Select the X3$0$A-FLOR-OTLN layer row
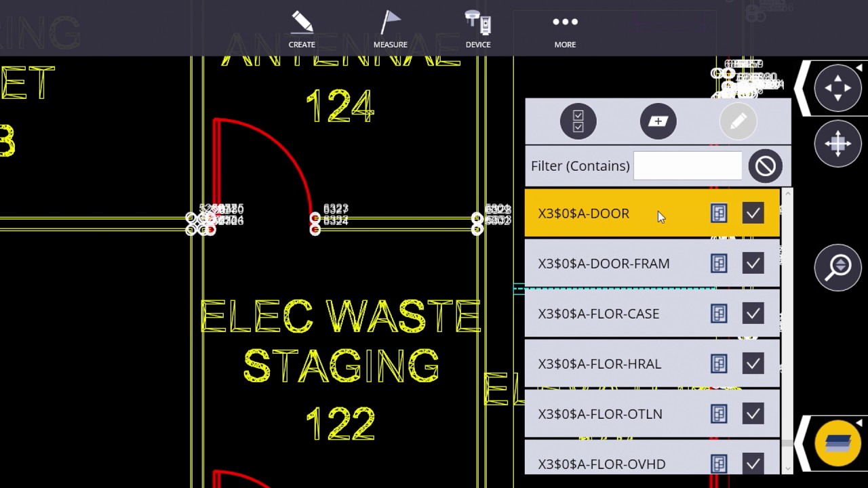 coord(652,414)
